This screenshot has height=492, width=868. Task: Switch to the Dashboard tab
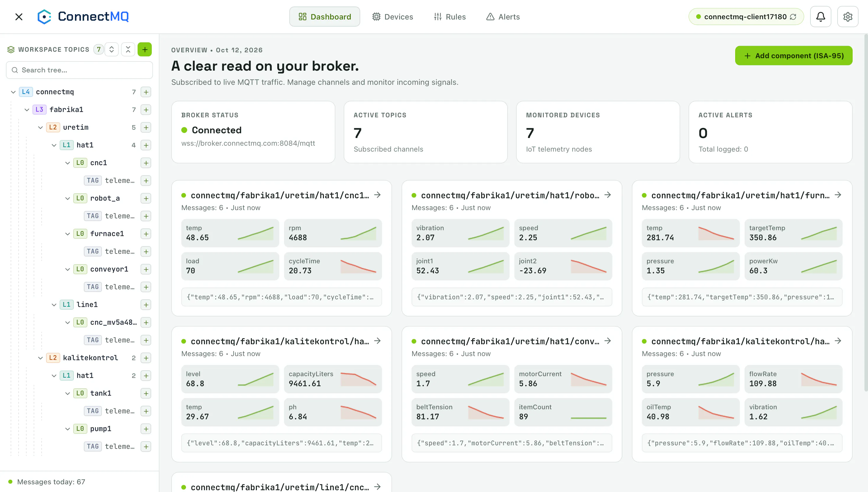[x=324, y=17]
